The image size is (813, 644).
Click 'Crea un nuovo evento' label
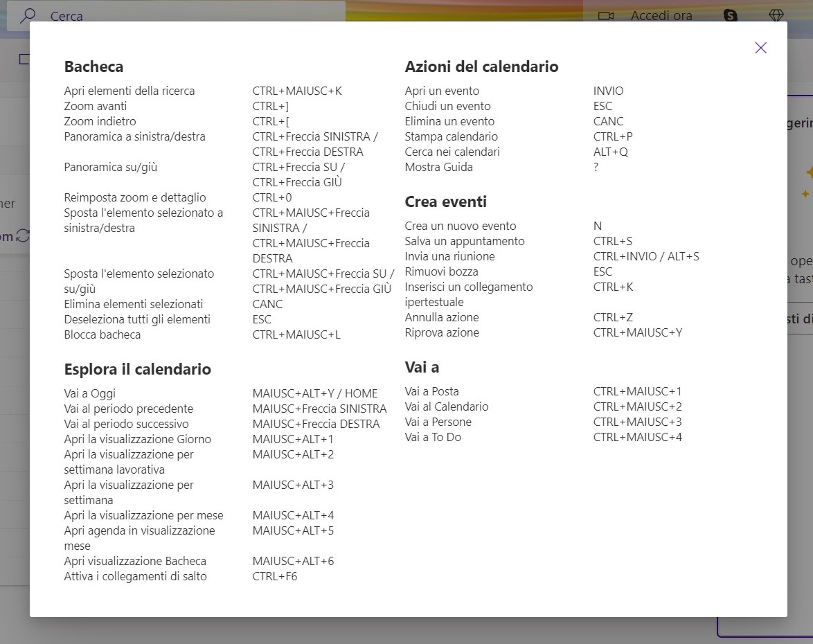(461, 226)
